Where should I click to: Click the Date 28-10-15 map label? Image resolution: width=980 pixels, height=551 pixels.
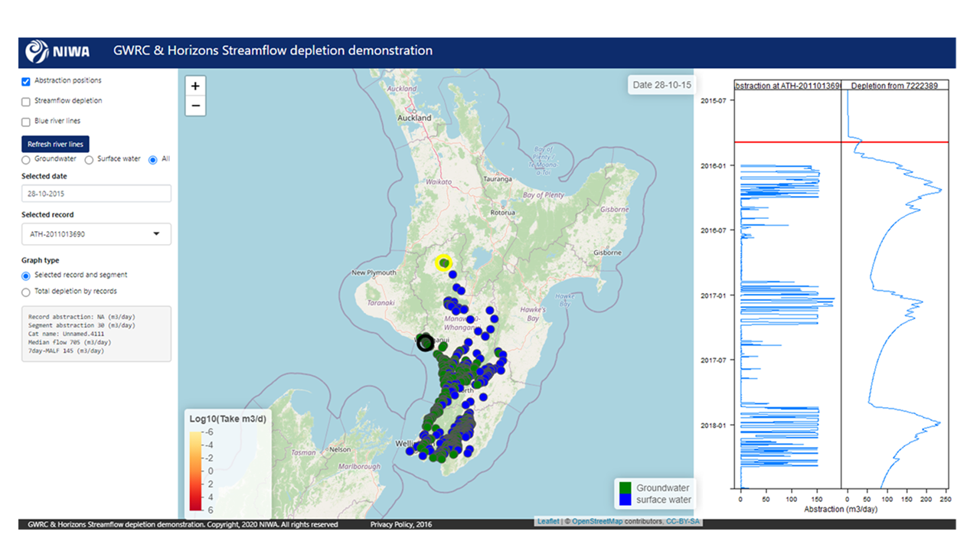[x=662, y=85]
